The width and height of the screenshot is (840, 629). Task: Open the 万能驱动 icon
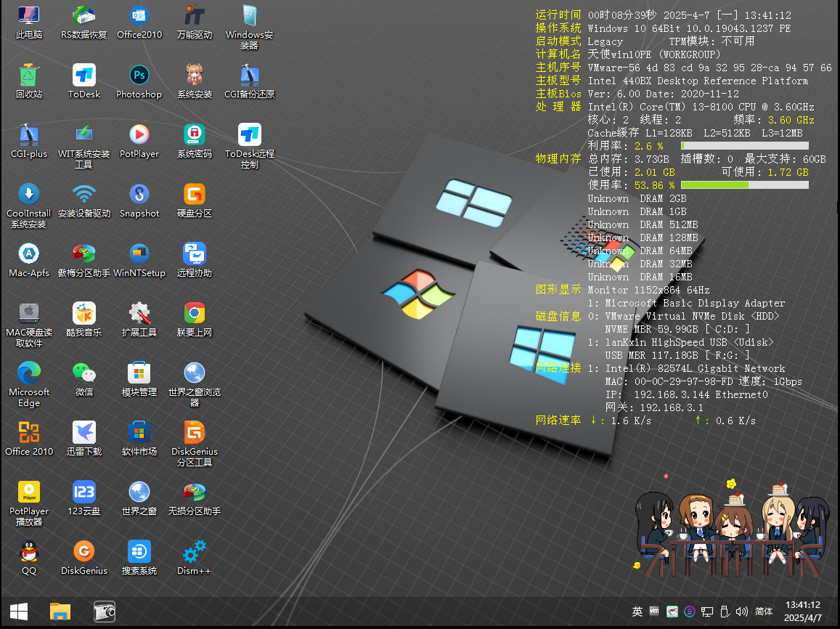tap(195, 23)
